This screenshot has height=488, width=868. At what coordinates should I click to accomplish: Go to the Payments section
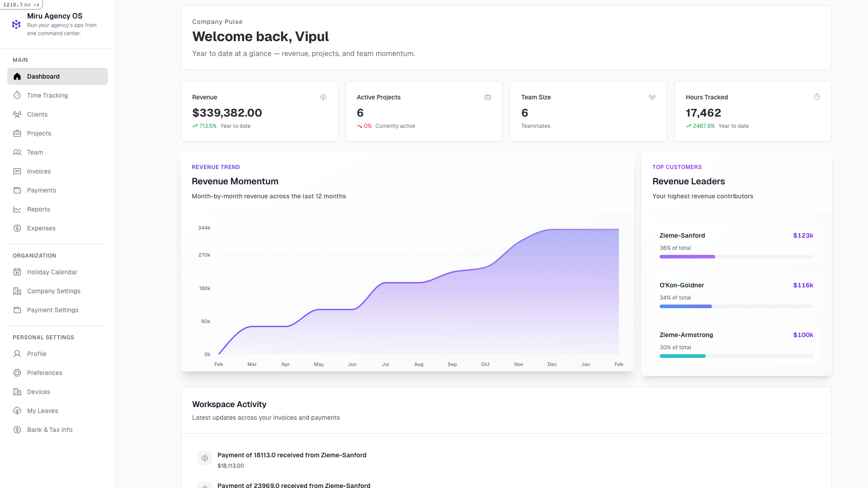click(x=42, y=190)
